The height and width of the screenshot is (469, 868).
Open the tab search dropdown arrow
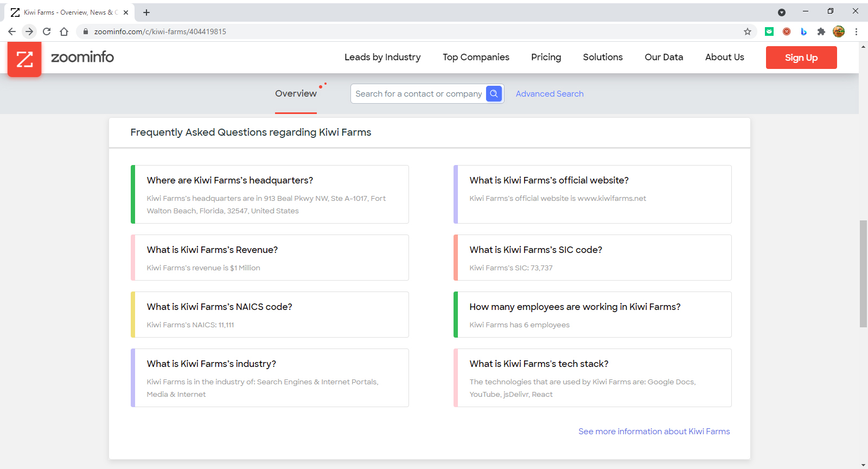pyautogui.click(x=782, y=12)
